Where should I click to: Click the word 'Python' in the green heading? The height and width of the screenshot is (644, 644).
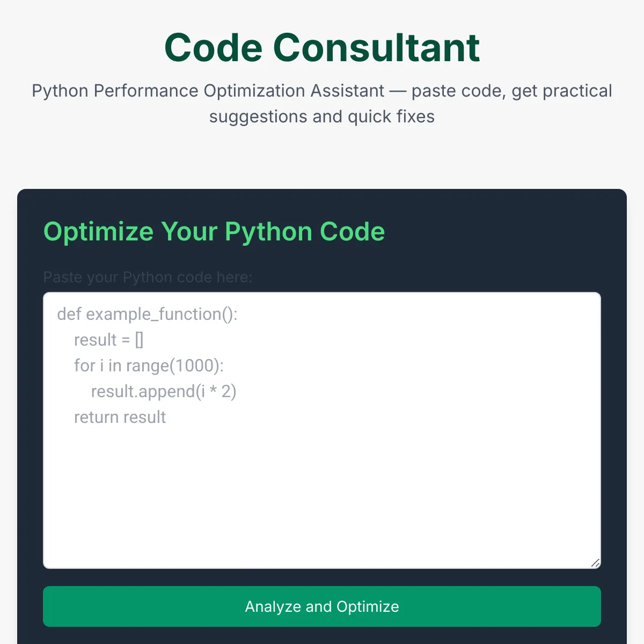tap(268, 232)
